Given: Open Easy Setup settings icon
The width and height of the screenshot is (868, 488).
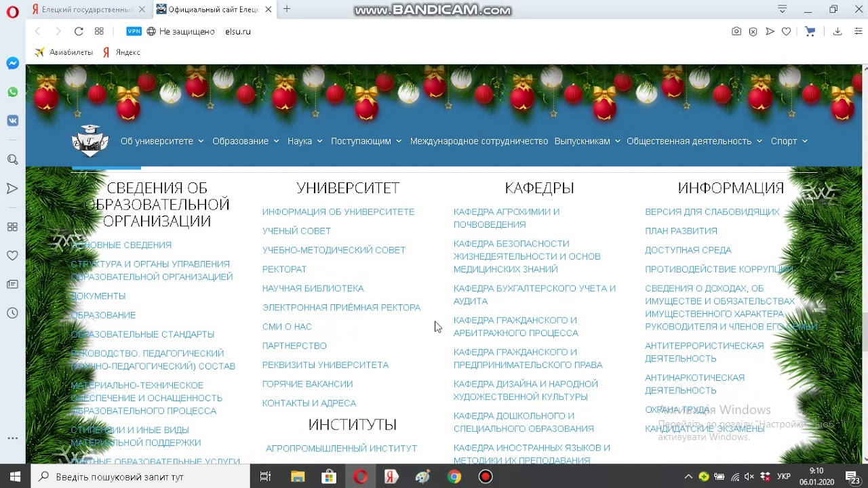Looking at the screenshot, I should point(859,31).
